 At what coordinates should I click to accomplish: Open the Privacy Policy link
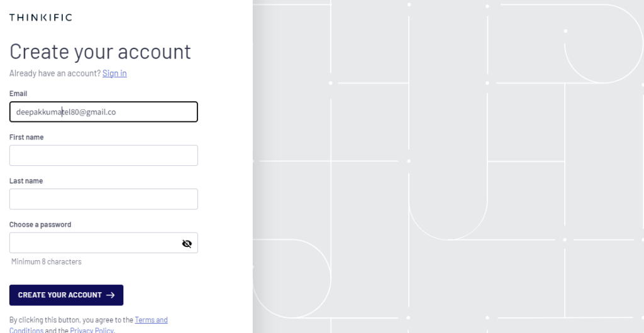(x=92, y=330)
